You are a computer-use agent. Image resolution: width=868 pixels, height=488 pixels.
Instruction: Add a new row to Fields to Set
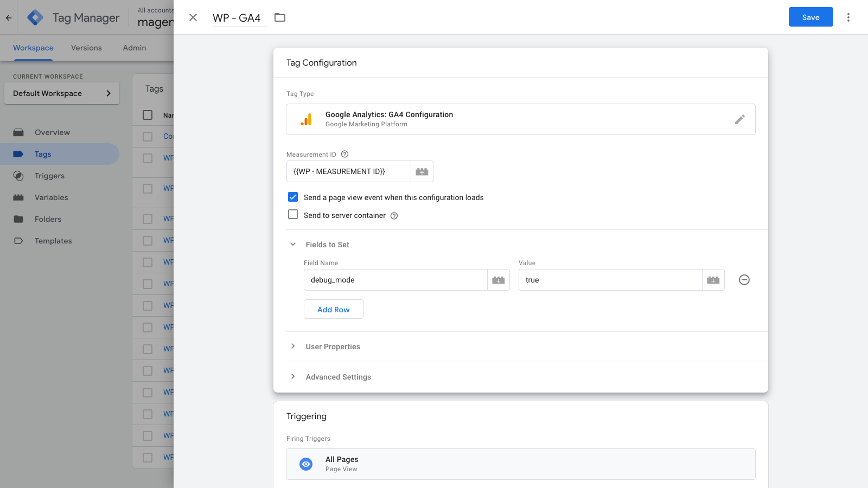[x=334, y=309]
